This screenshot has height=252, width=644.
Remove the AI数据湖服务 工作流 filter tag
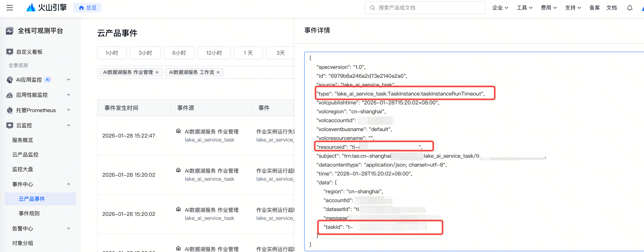coord(218,72)
